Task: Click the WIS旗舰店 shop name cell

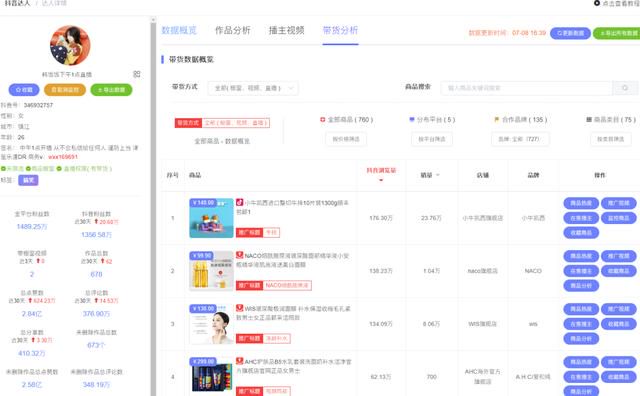Action: [482, 324]
